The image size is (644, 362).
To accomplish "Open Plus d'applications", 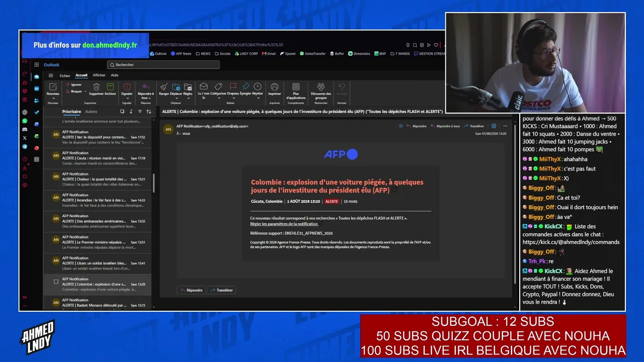I will 296,91.
